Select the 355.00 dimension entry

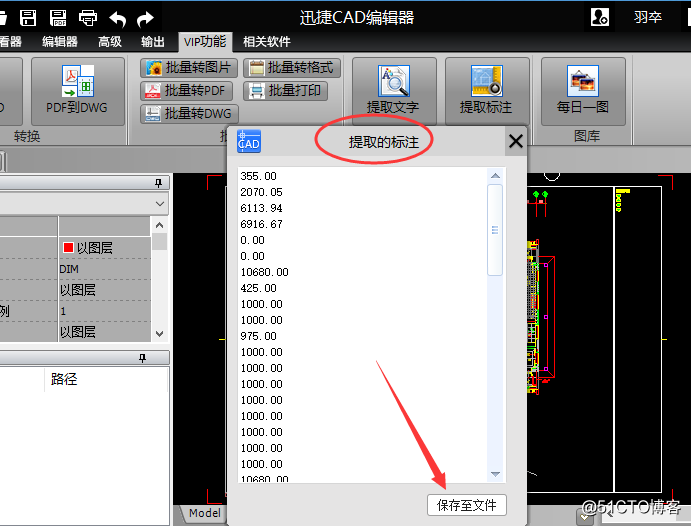tap(259, 176)
